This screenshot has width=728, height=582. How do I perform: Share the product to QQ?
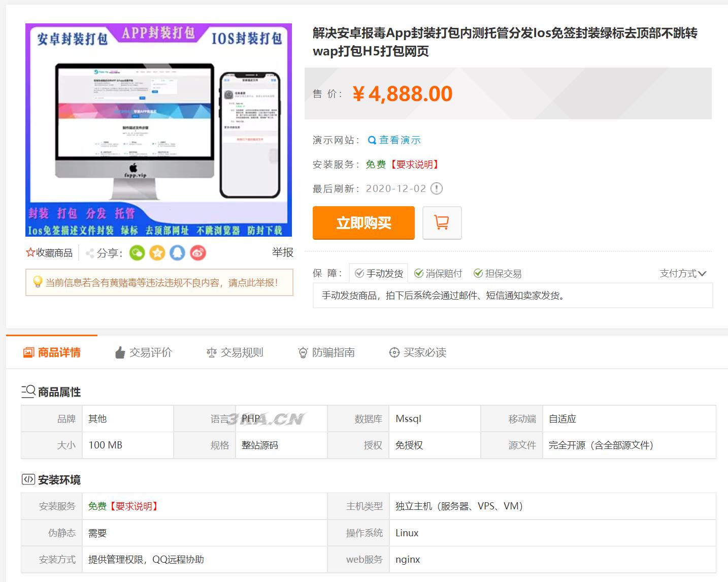tap(178, 252)
